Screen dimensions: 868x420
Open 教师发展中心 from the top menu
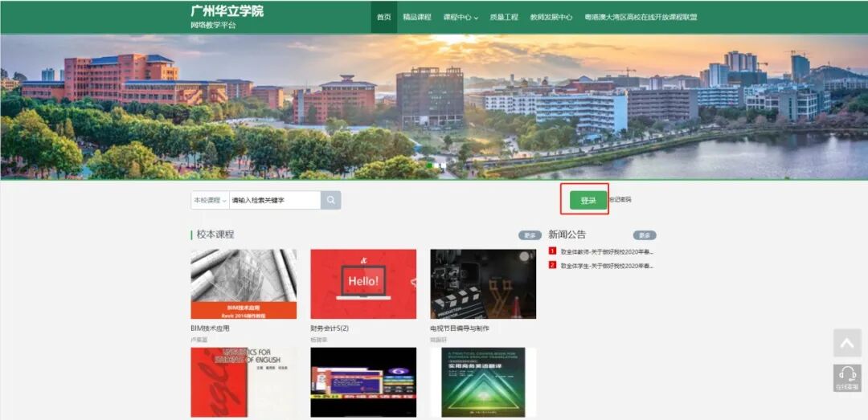[551, 17]
